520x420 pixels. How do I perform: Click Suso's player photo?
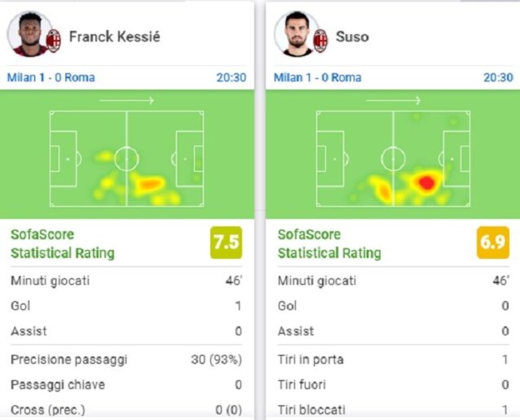pos(297,34)
